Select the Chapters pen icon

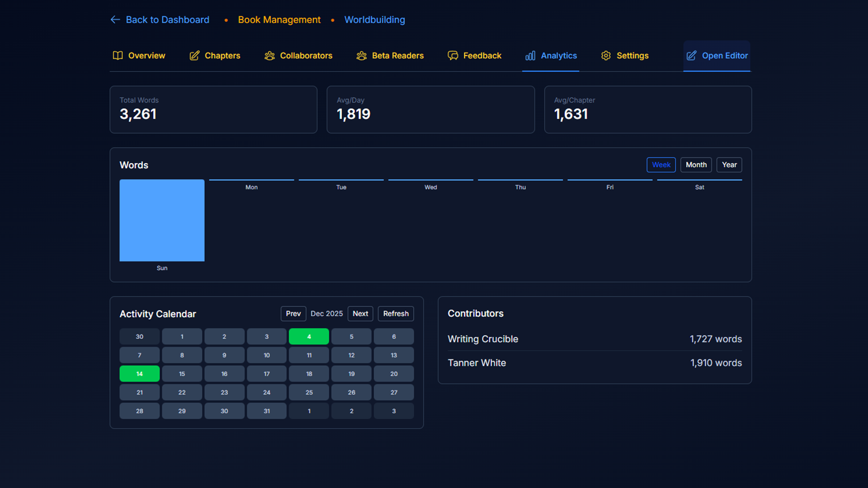coord(194,56)
